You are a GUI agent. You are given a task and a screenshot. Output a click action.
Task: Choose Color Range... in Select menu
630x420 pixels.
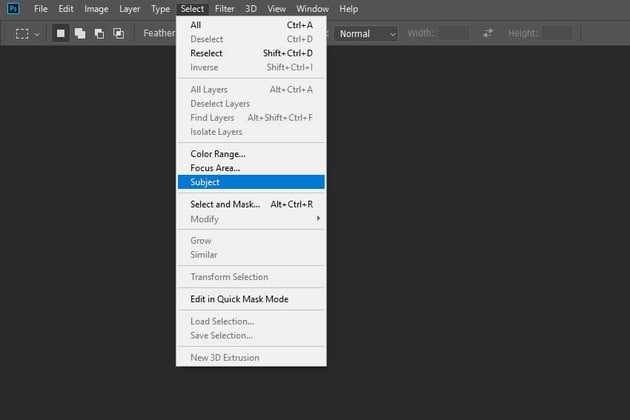pos(251,154)
